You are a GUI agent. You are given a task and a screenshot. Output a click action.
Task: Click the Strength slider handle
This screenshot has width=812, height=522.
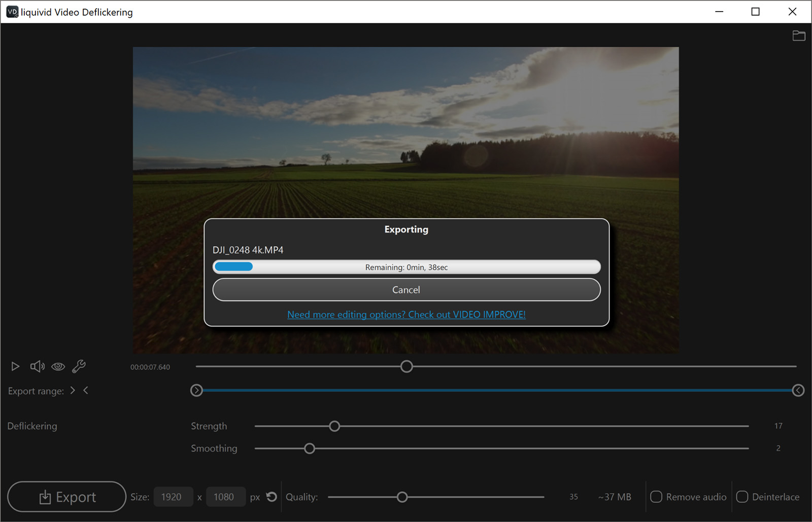[334, 426]
